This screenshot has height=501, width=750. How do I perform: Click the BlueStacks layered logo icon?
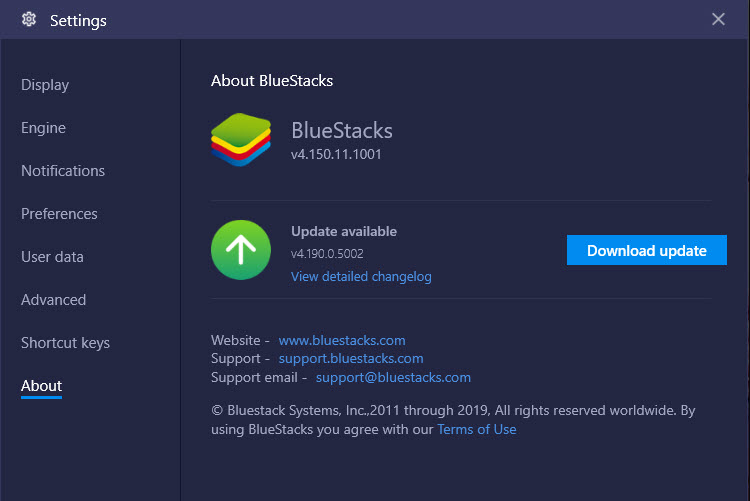(241, 140)
